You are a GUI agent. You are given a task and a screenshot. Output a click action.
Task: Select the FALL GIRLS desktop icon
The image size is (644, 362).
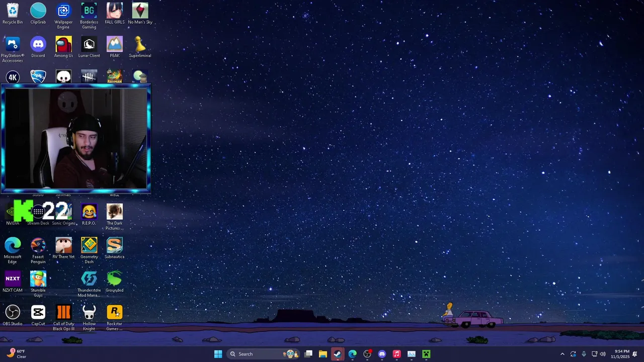[x=115, y=14]
